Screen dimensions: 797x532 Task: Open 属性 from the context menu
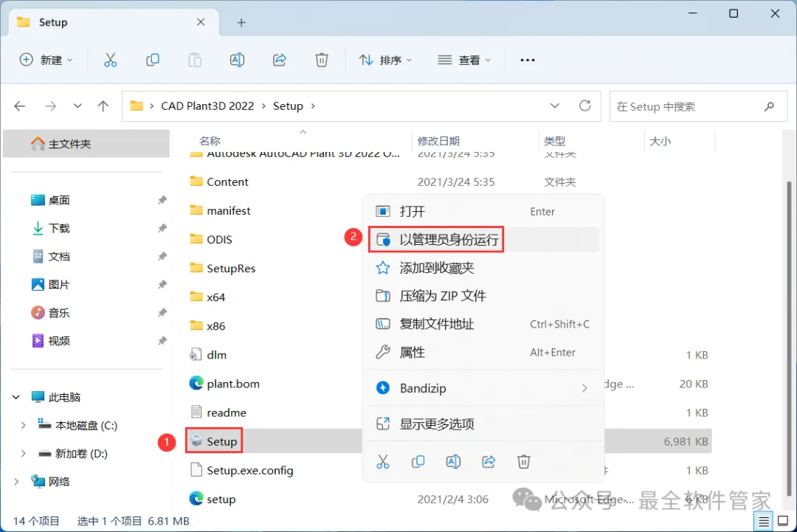pos(483,352)
